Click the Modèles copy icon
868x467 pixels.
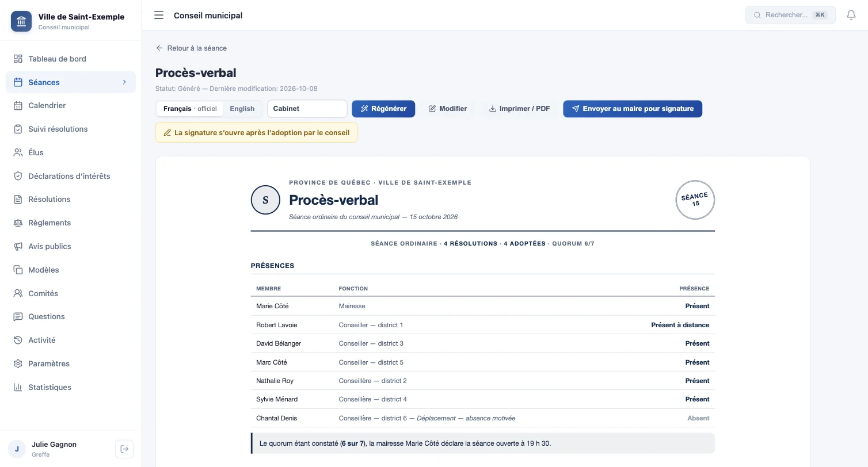[x=18, y=270]
